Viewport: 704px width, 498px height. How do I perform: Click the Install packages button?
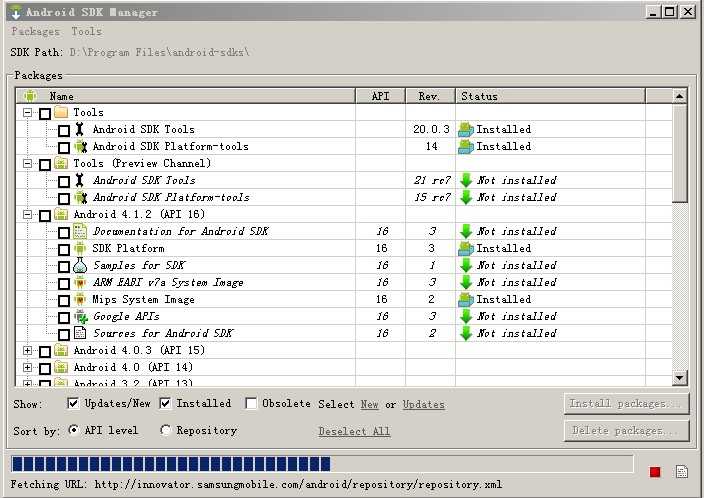(x=626, y=404)
